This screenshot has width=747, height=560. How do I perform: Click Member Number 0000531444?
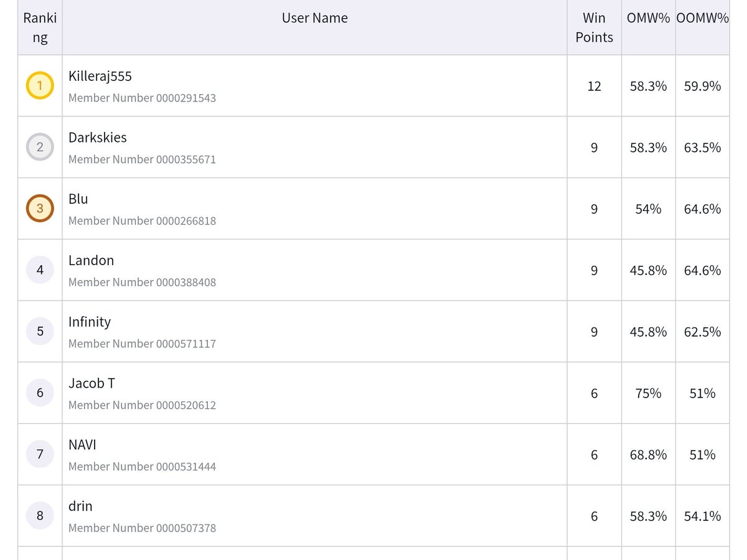click(142, 467)
